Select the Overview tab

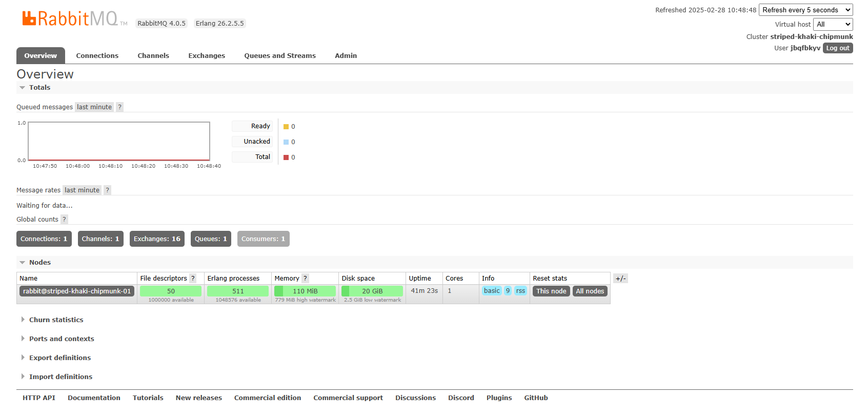pyautogui.click(x=41, y=55)
